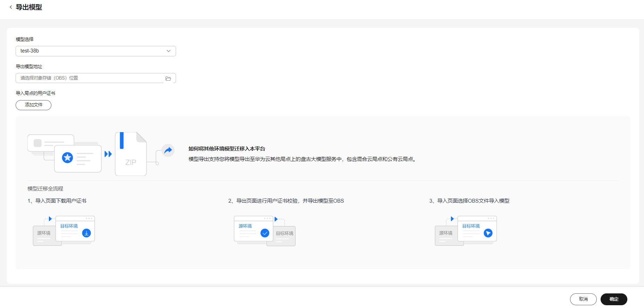Click the 导出模型 page title

tap(29, 7)
